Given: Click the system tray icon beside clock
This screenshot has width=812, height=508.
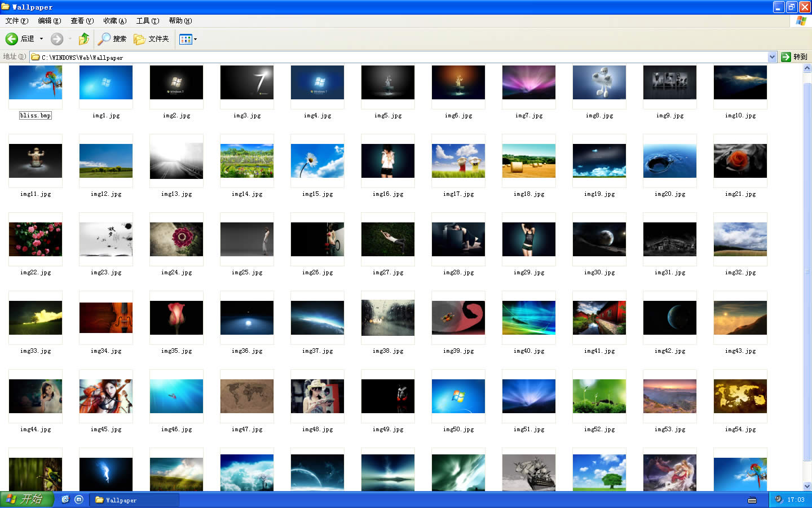Looking at the screenshot, I should (779, 500).
